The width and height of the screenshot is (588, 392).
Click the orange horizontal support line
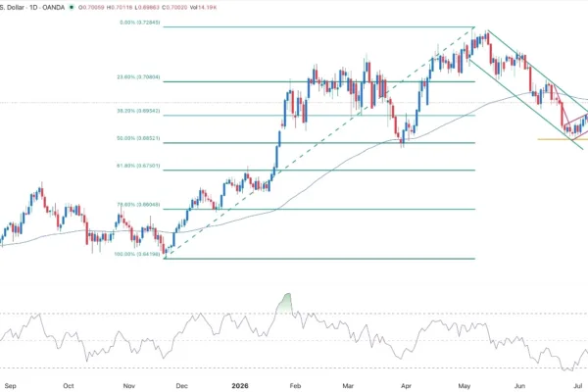point(563,139)
